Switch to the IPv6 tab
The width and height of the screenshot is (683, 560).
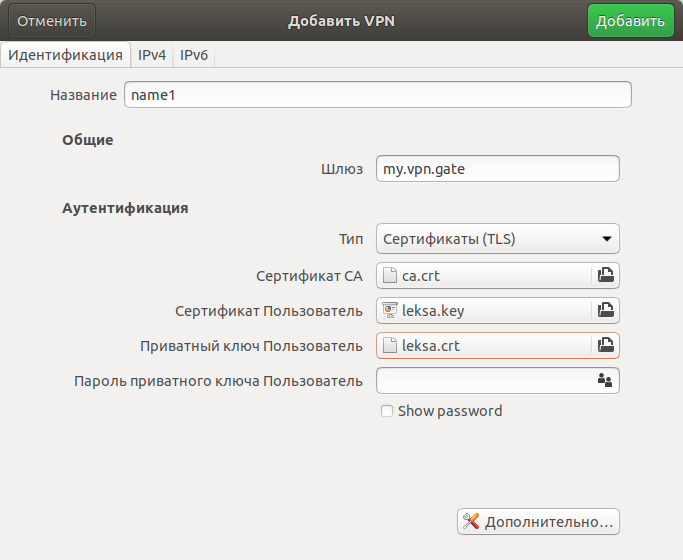[194, 55]
